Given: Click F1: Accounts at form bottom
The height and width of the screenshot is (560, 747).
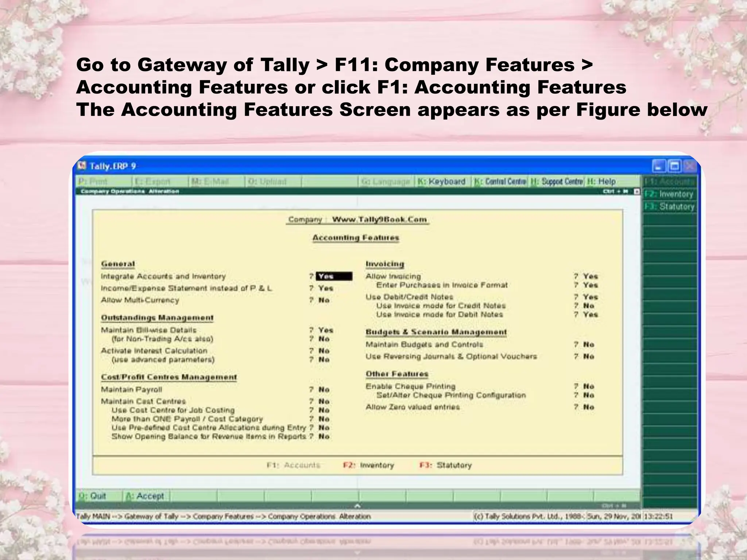Looking at the screenshot, I should [x=293, y=465].
